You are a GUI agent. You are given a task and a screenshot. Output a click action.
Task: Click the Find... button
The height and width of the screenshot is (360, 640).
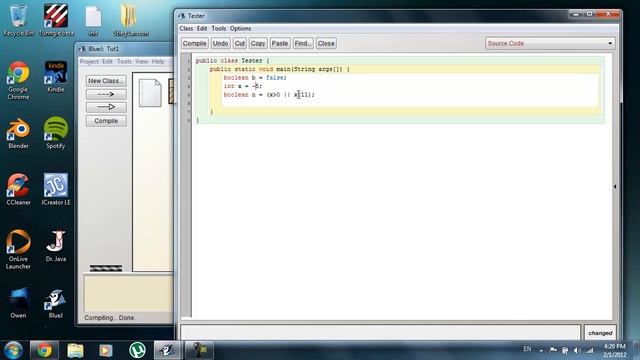tap(303, 43)
